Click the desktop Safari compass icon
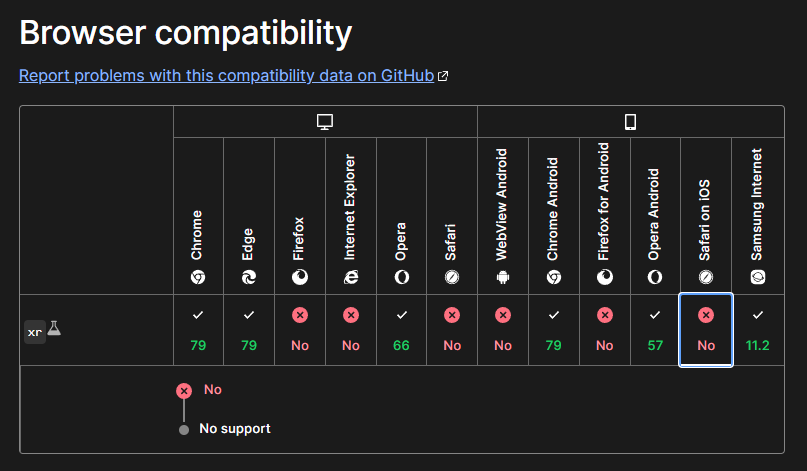Image resolution: width=807 pixels, height=471 pixels. 452,277
